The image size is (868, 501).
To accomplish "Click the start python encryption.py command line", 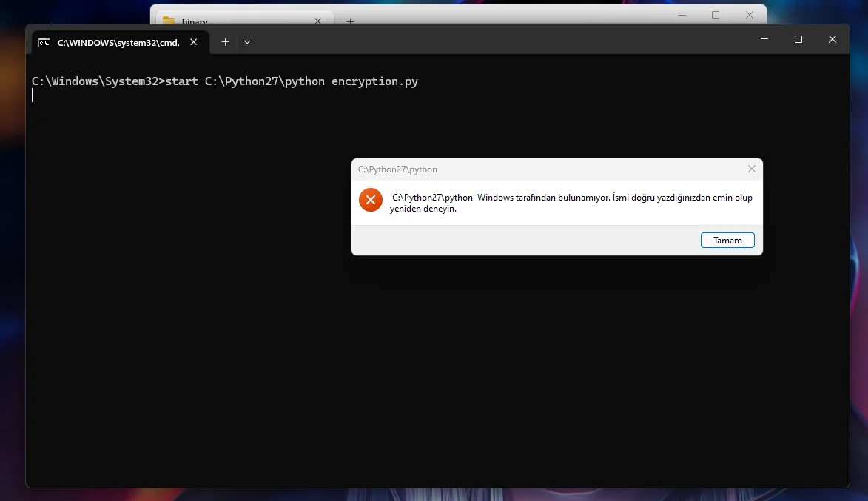I will coord(225,81).
